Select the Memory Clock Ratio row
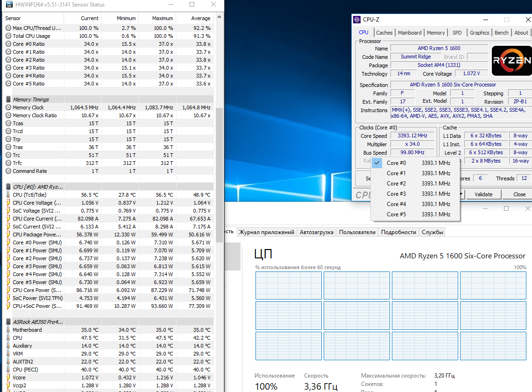Screen dimensions: 532x392 point(108,115)
